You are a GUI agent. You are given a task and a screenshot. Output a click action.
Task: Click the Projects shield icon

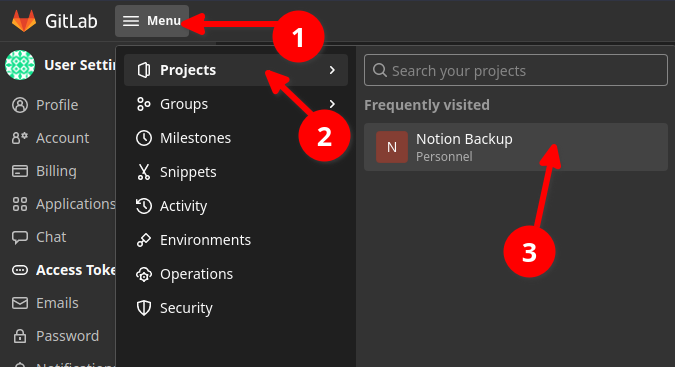click(144, 70)
